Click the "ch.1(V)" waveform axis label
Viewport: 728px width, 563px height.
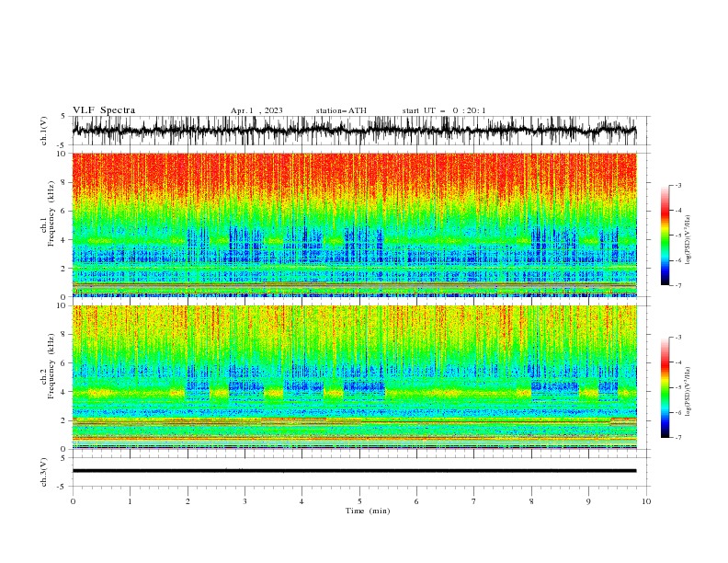click(x=44, y=131)
